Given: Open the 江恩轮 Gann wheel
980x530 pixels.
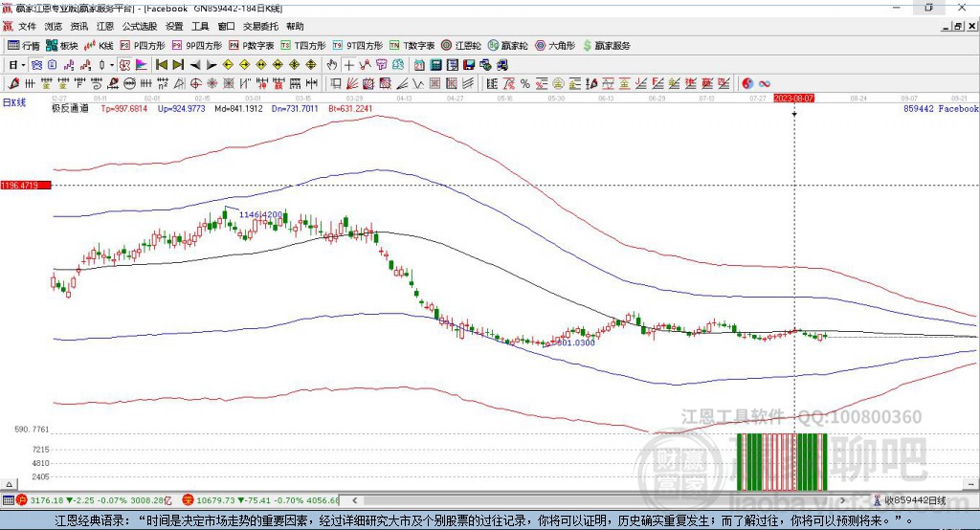Looking at the screenshot, I should (461, 46).
